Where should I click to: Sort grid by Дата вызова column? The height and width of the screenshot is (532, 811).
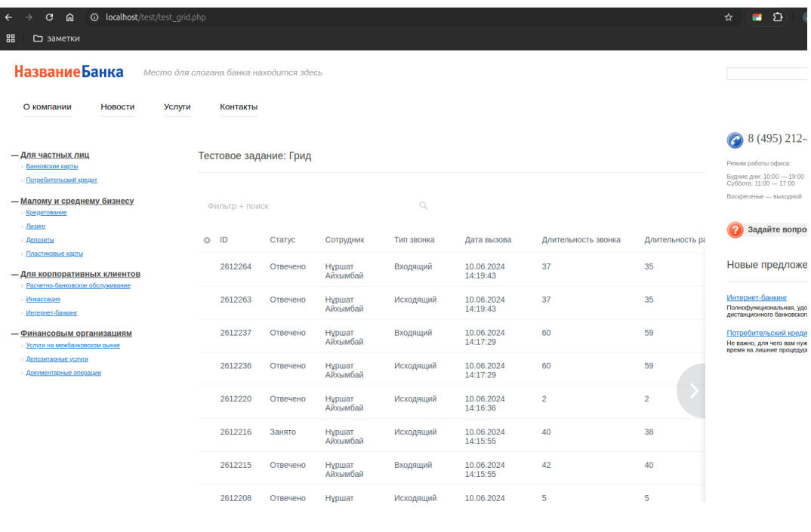click(x=488, y=240)
